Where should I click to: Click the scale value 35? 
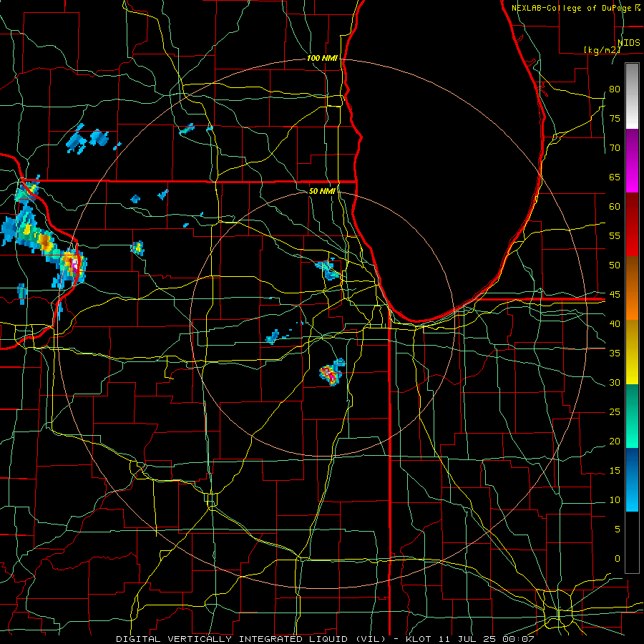[615, 353]
